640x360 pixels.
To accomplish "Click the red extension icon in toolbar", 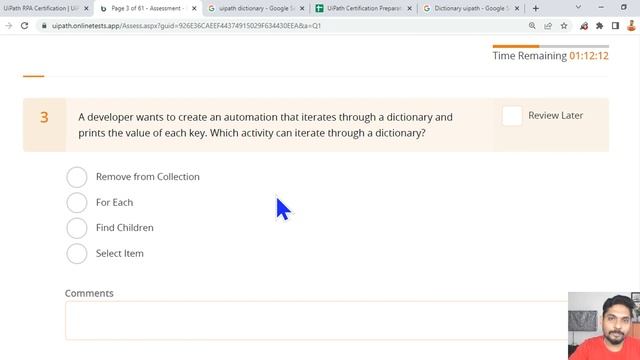I will pyautogui.click(x=584, y=26).
